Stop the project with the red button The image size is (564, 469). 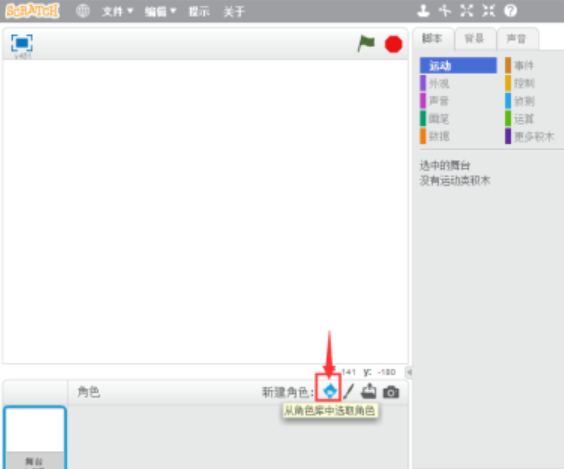[393, 45]
